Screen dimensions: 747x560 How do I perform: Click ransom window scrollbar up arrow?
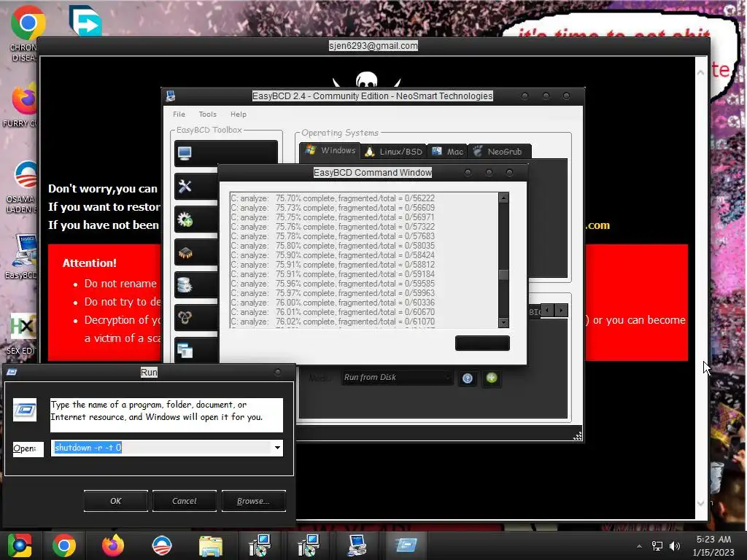(701, 73)
